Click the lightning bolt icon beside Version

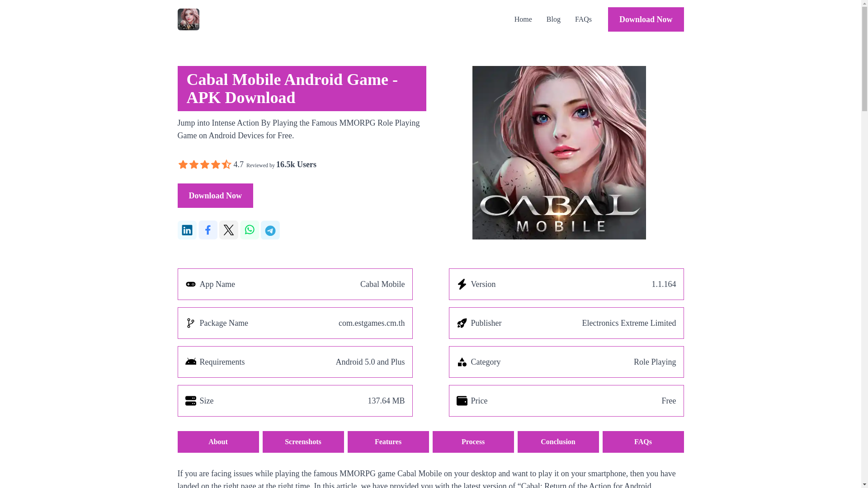click(462, 284)
